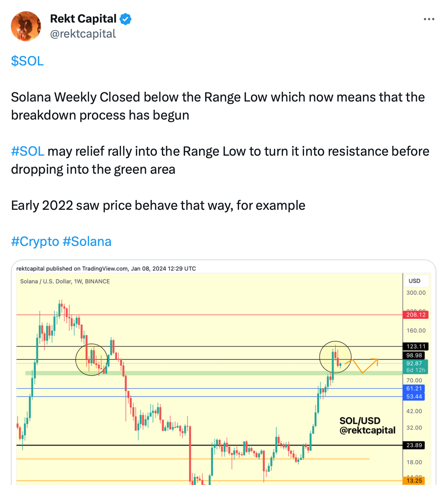
Task: Open the @rektcapital handle link
Action: click(x=83, y=34)
